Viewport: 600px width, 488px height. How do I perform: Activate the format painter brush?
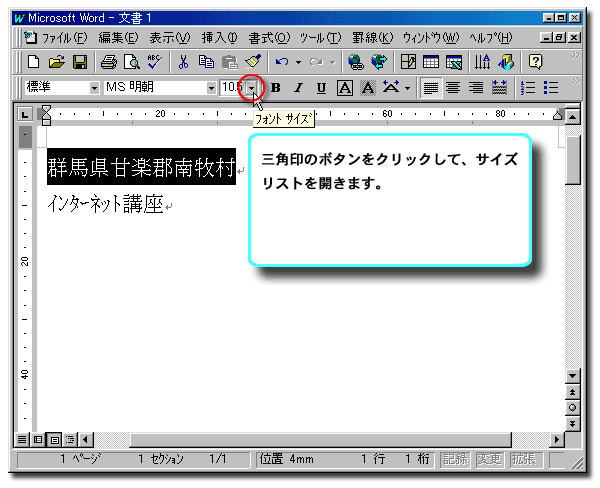tap(253, 62)
